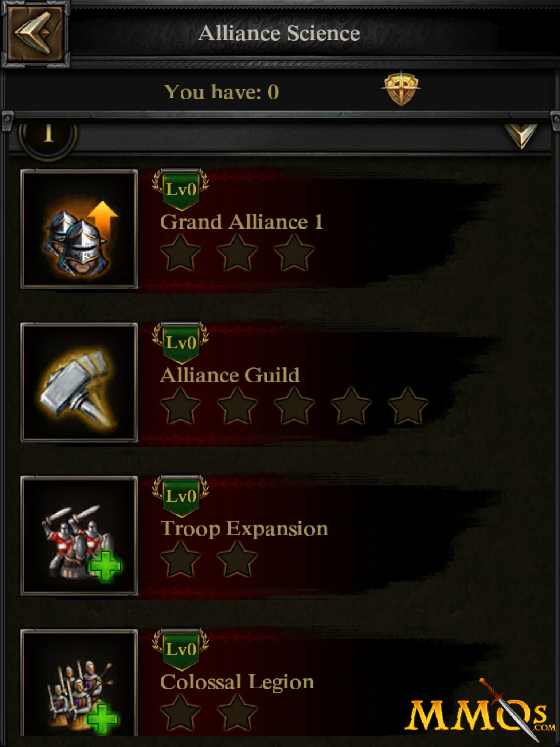Tap the You have: 0 points label
Viewport: 560px width, 747px height.
(x=222, y=92)
